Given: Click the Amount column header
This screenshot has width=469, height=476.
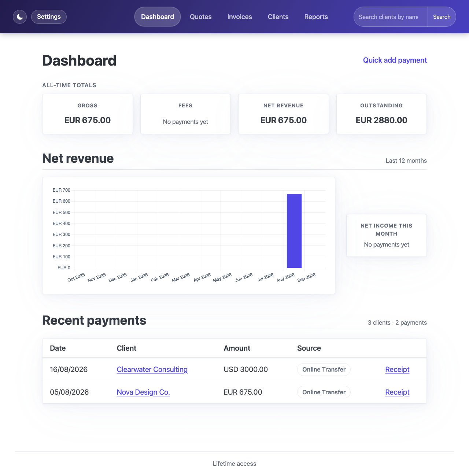Looking at the screenshot, I should pos(237,348).
